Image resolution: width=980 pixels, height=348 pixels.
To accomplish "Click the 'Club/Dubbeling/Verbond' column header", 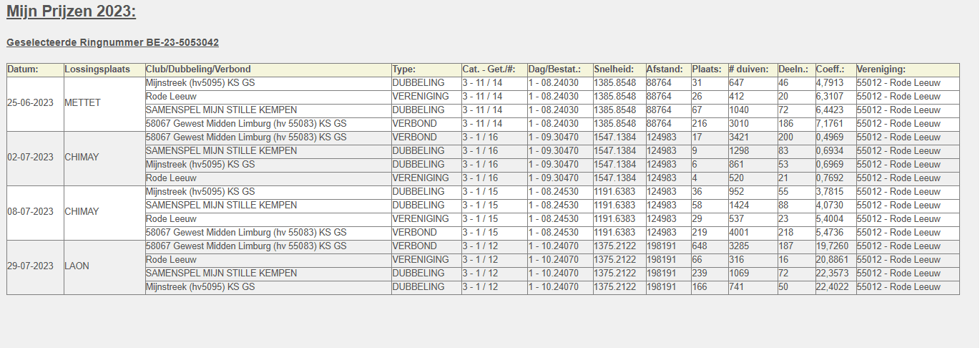I will pos(198,69).
